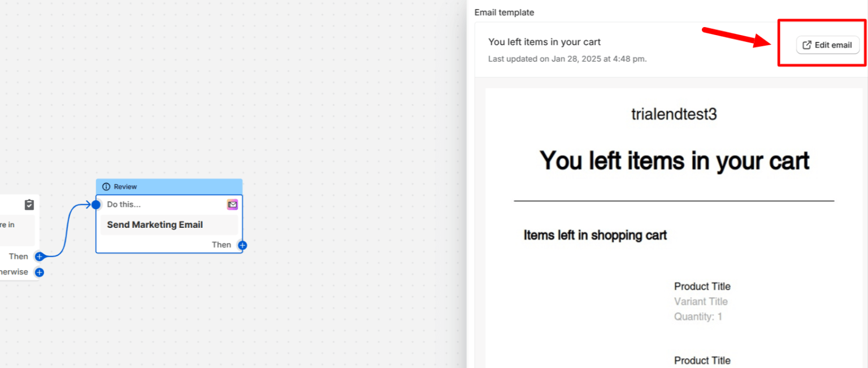Click the marketing email icon in the action node
Screen dimensions: 868x368
232,205
